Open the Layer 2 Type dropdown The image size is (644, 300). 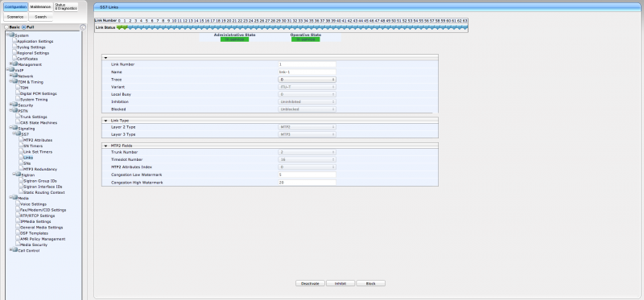click(x=308, y=127)
